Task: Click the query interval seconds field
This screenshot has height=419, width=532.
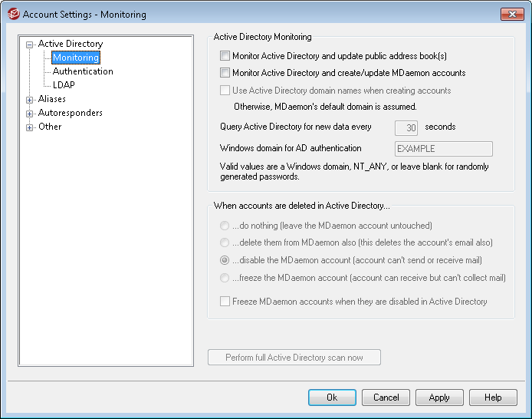Action: pos(406,128)
